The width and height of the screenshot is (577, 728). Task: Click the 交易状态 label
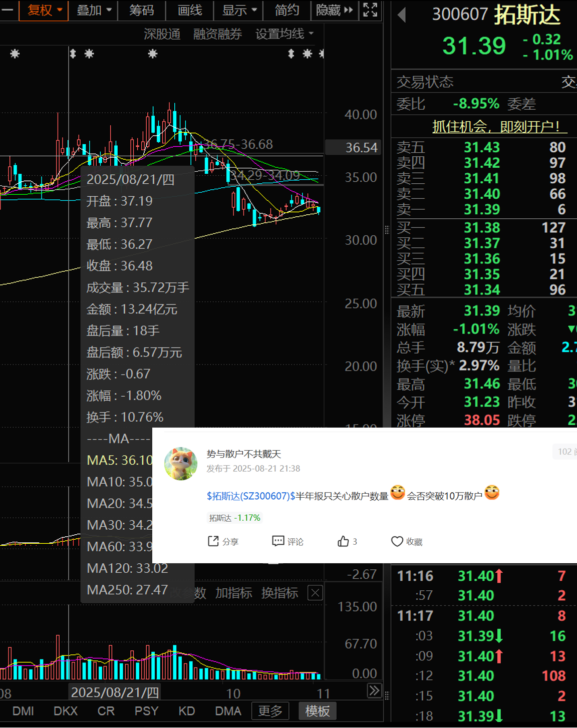pyautogui.click(x=425, y=82)
